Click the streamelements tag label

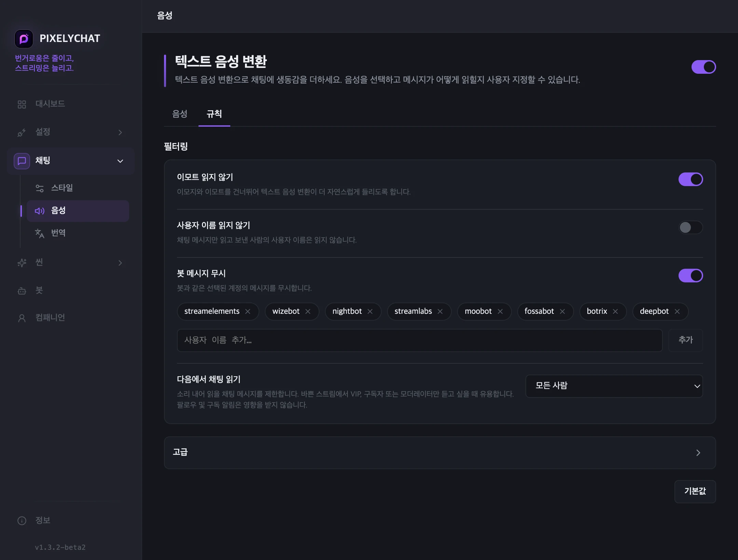(x=212, y=311)
